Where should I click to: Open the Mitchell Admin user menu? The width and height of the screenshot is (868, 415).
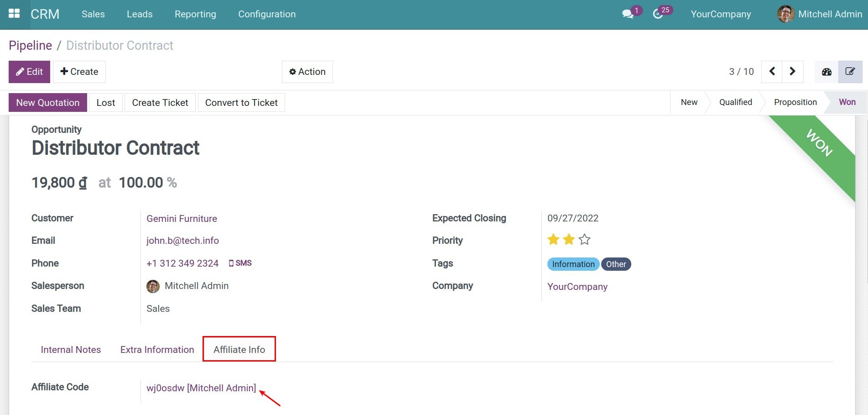829,14
